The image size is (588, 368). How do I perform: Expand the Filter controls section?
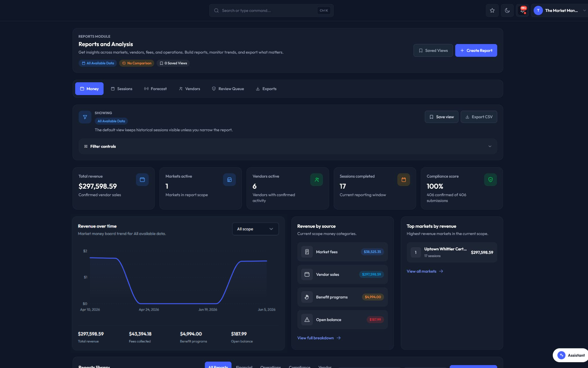tap(288, 146)
